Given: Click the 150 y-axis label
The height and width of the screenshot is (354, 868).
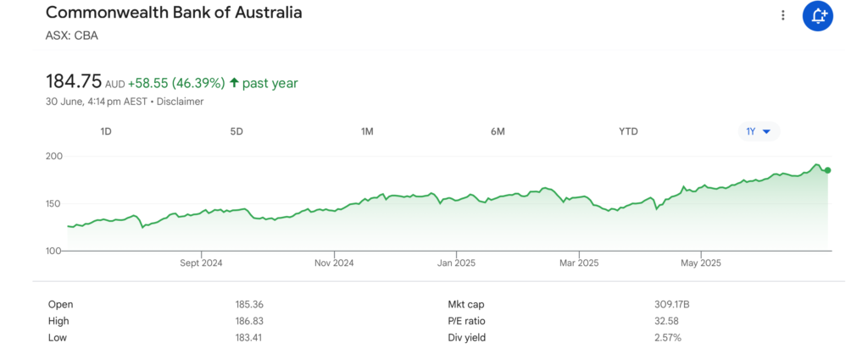Looking at the screenshot, I should tap(53, 203).
